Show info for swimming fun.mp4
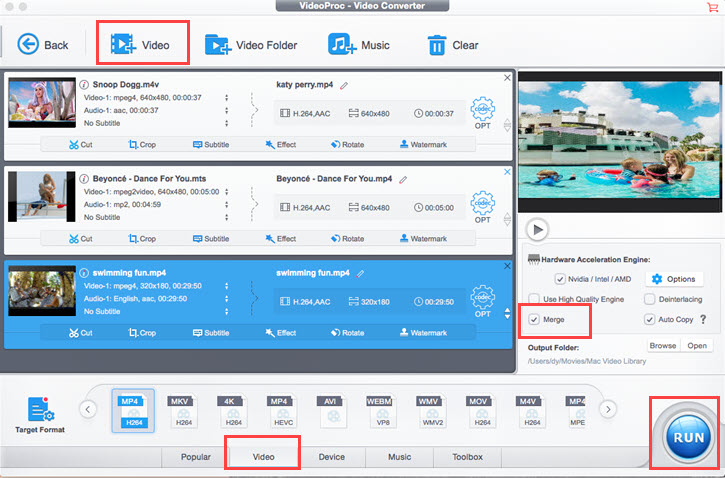The height and width of the screenshot is (478, 725). click(84, 273)
